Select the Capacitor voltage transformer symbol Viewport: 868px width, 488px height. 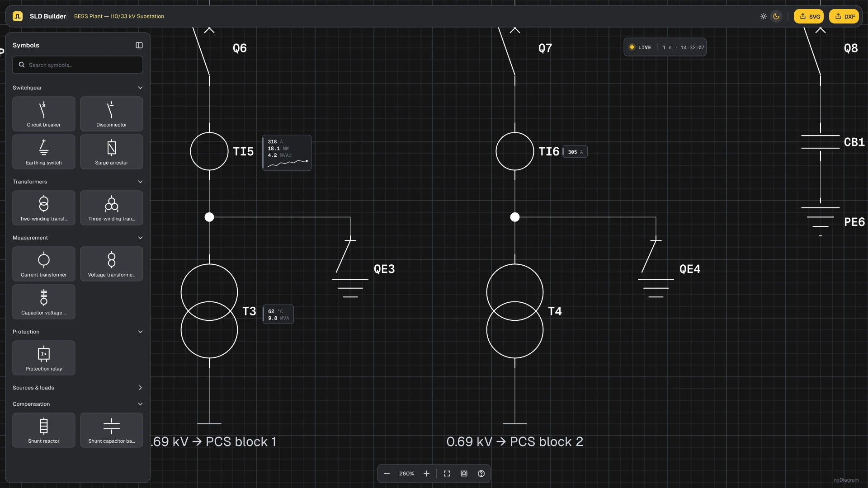pos(44,302)
